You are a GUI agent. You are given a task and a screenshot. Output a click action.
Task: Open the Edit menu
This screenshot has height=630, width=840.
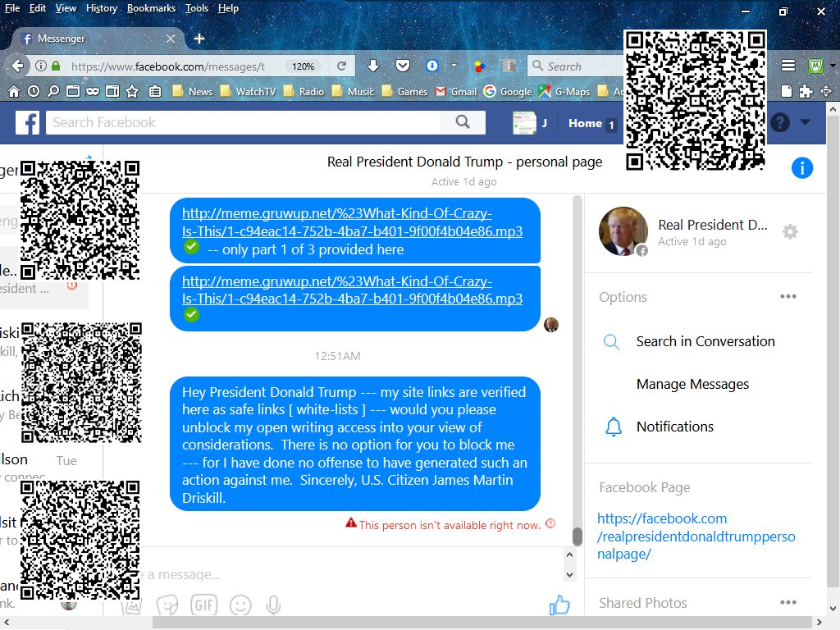click(x=38, y=8)
